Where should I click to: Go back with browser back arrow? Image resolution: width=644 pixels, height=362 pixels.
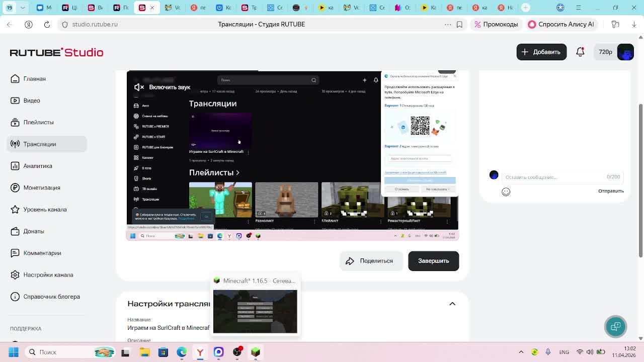(10, 24)
